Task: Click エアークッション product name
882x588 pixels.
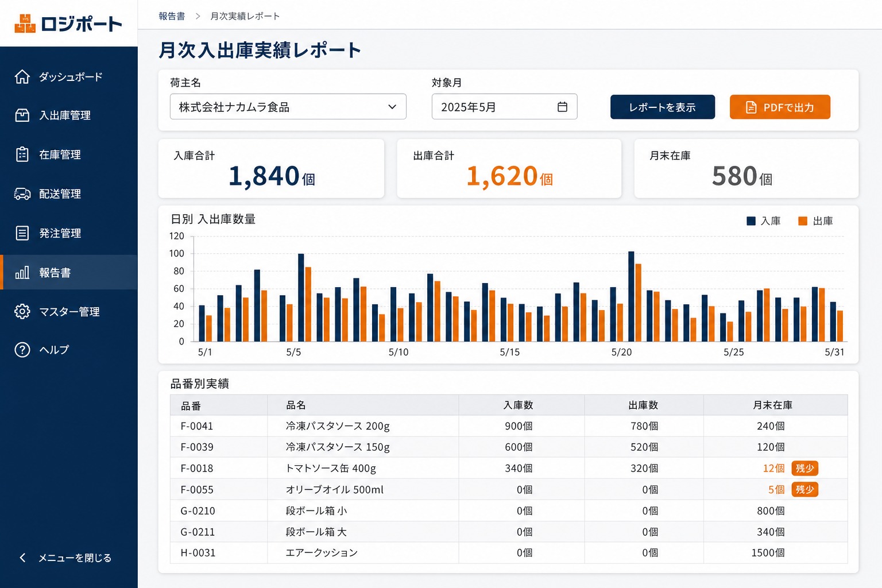Action: (x=322, y=553)
